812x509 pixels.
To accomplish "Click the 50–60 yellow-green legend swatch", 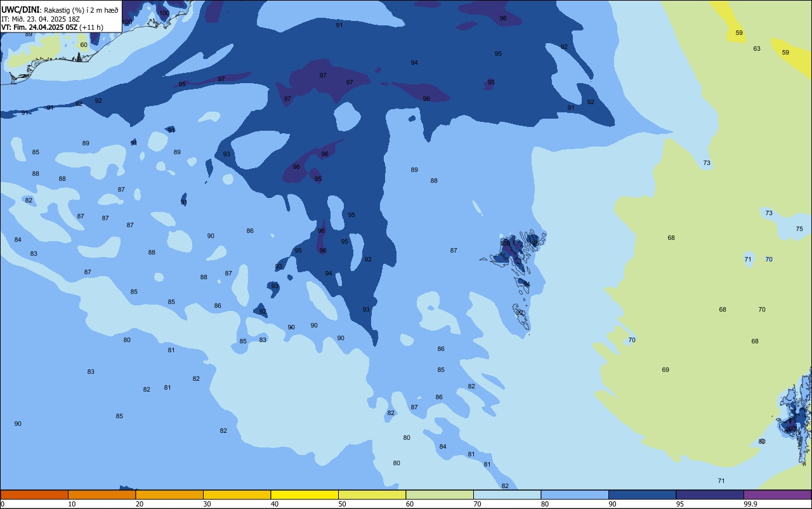I will 372,494.
